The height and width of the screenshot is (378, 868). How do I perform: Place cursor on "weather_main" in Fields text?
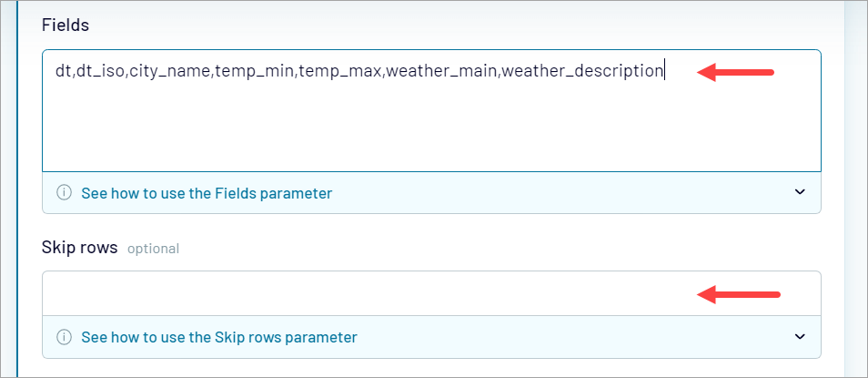[x=440, y=71]
